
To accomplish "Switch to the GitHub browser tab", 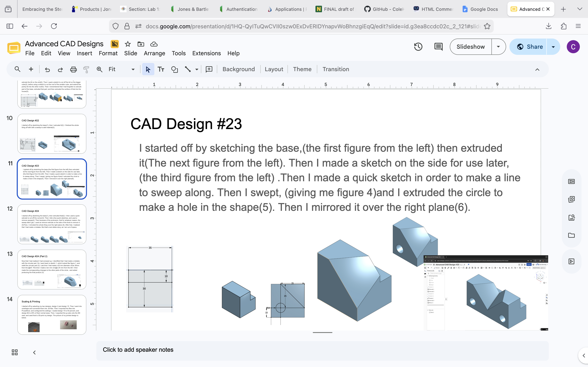I will tap(384, 9).
